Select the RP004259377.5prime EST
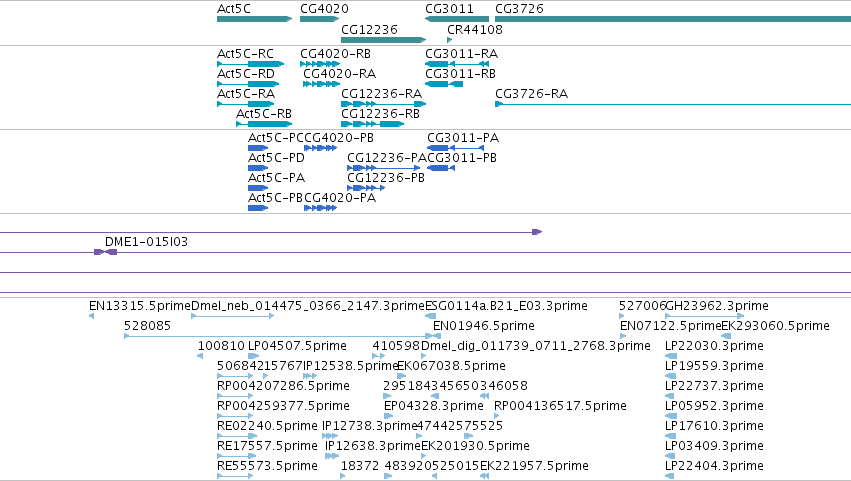The width and height of the screenshot is (851, 481). [x=235, y=416]
